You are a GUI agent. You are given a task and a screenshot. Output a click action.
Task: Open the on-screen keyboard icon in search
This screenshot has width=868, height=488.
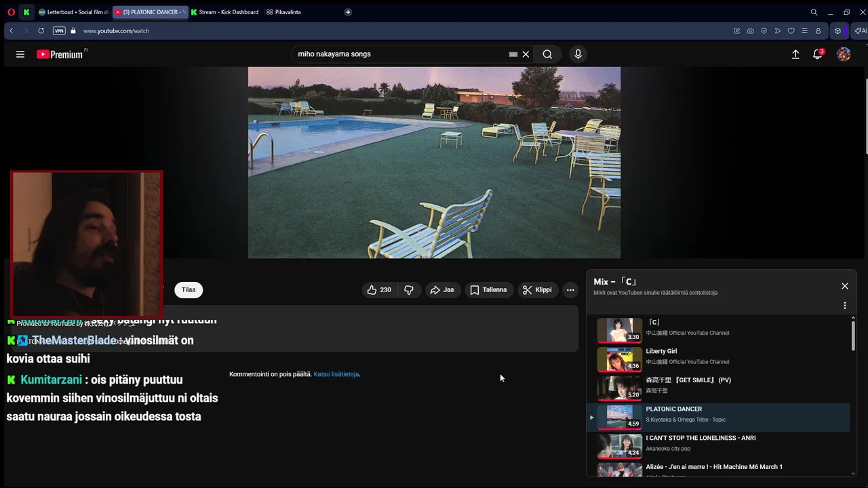(513, 54)
